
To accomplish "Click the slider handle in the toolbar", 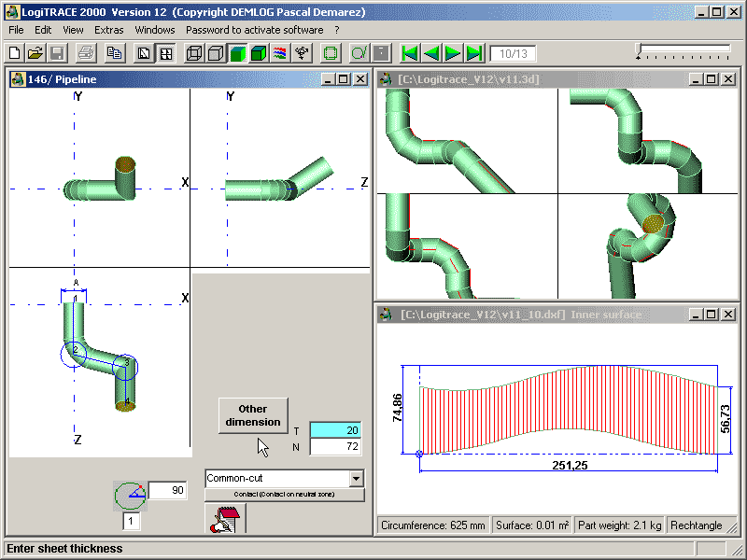I will pyautogui.click(x=639, y=51).
